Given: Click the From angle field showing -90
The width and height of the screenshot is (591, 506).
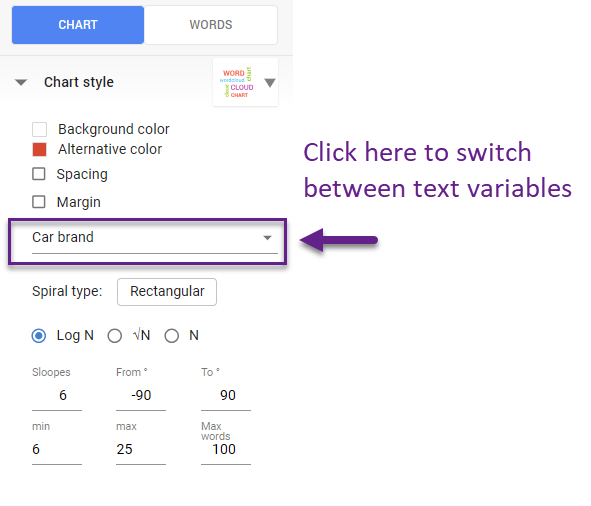Looking at the screenshot, I should [141, 396].
